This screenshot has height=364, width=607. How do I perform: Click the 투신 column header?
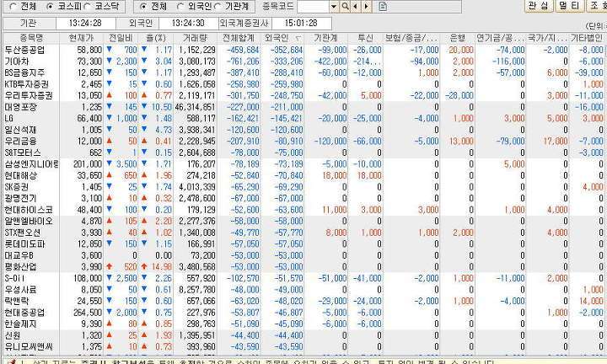[365, 38]
